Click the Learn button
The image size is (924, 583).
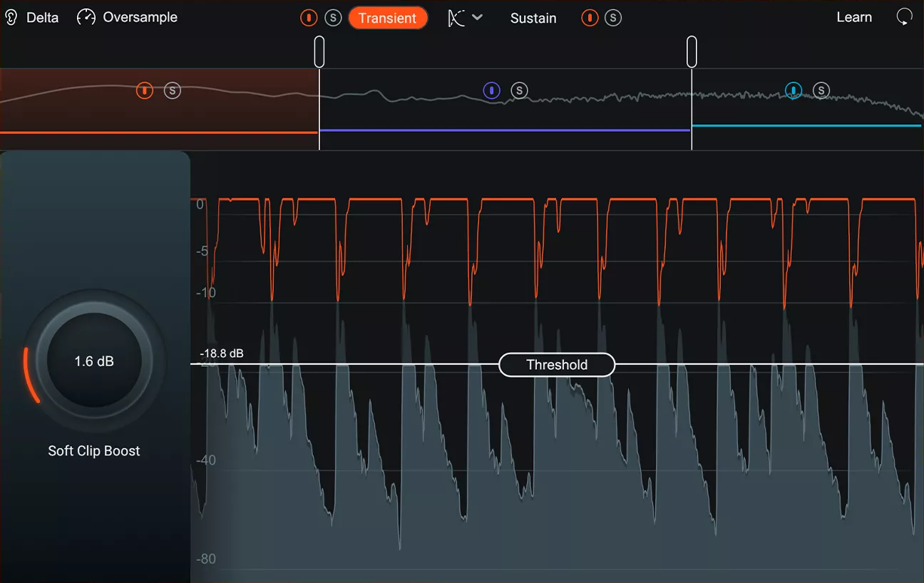pos(853,16)
